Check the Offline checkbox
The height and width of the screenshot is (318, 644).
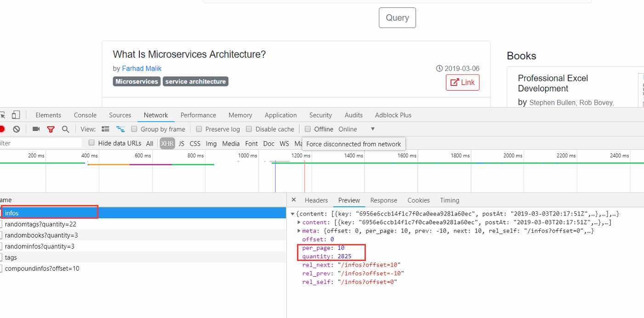pos(308,129)
